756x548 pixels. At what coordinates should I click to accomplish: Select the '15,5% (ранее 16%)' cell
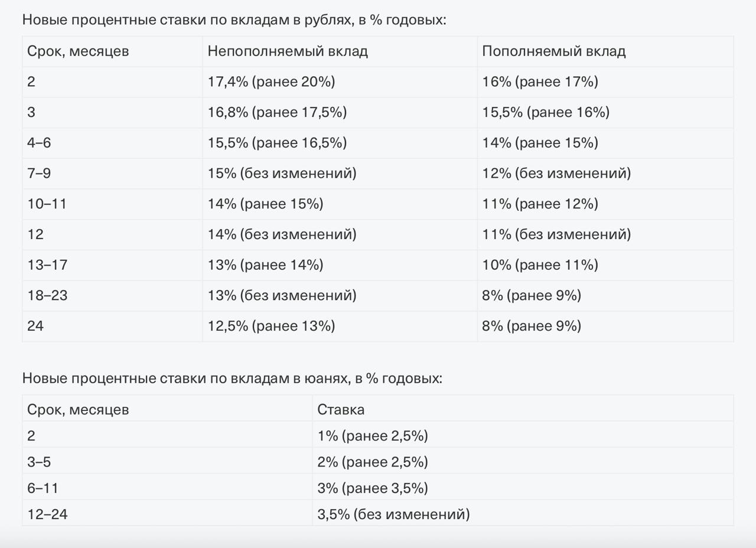(546, 112)
